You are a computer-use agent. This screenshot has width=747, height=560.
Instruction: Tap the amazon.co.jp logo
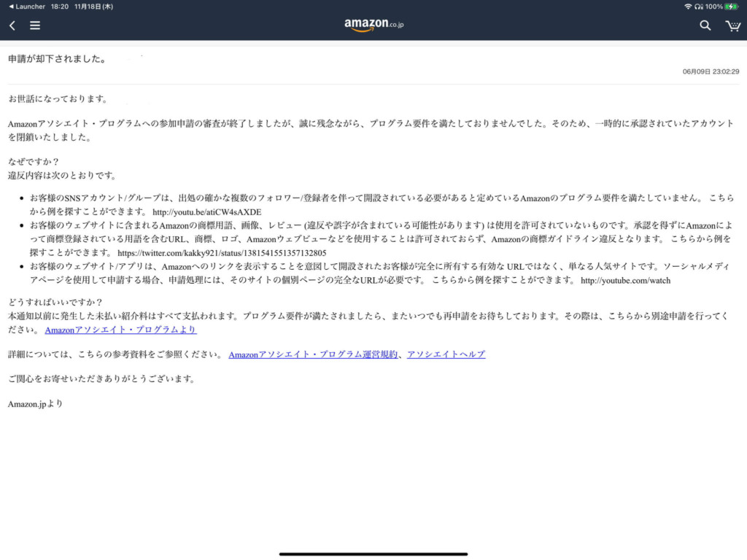coord(374,25)
